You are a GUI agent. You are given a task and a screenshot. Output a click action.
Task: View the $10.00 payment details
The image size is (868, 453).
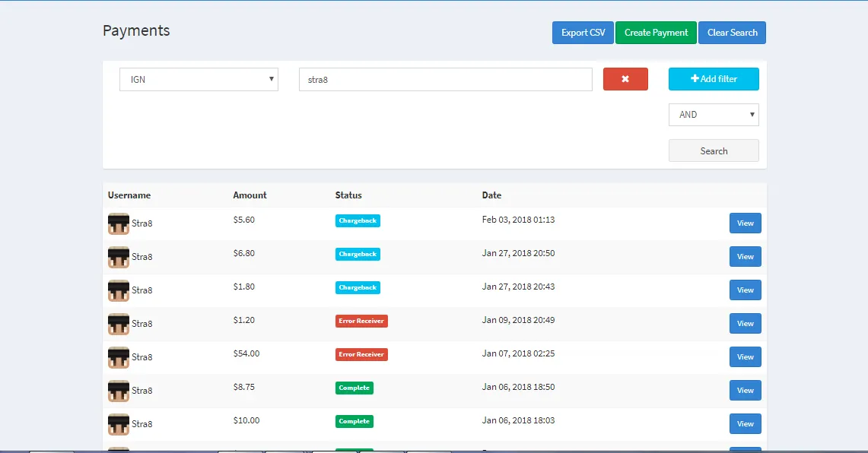pyautogui.click(x=745, y=423)
